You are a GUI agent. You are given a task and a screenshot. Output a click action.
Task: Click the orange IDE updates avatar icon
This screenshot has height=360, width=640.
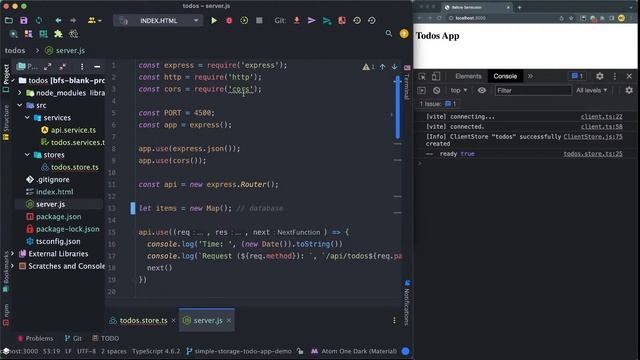[404, 34]
